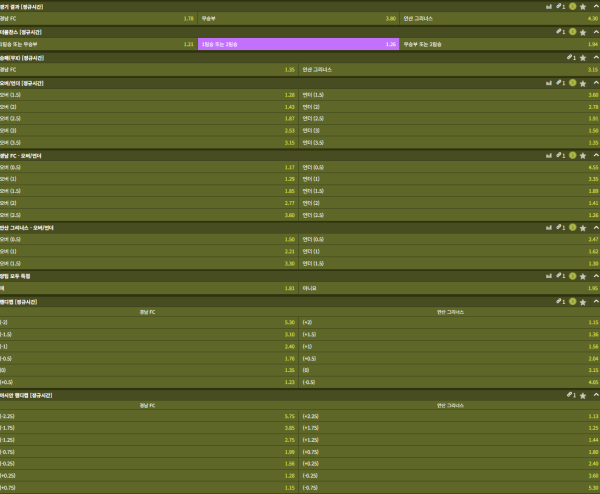The height and width of the screenshot is (494, 600).
Task: Open bar chart icon in 경남 FC 오버/언더 header
Action: pyautogui.click(x=548, y=156)
